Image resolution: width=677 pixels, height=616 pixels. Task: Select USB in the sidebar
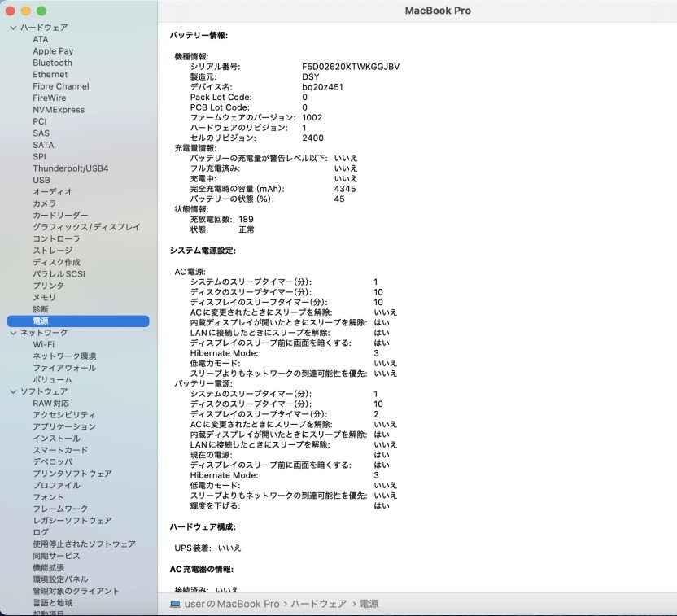coord(41,180)
